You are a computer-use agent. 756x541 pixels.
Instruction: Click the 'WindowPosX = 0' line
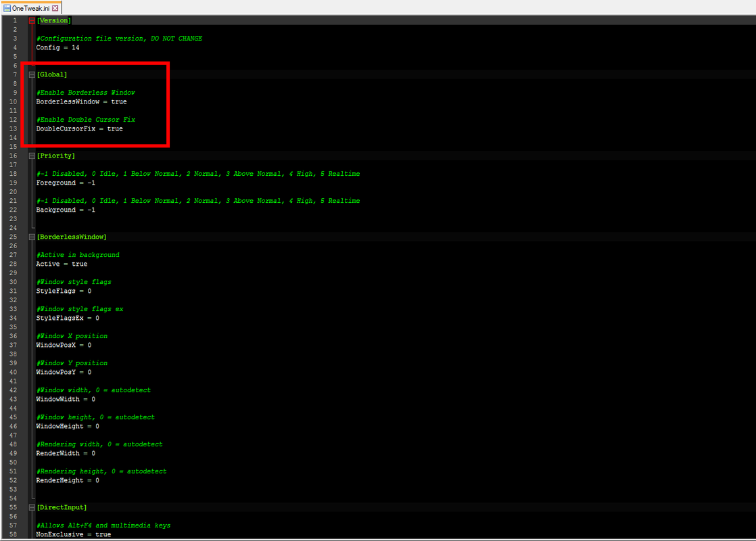click(x=64, y=345)
